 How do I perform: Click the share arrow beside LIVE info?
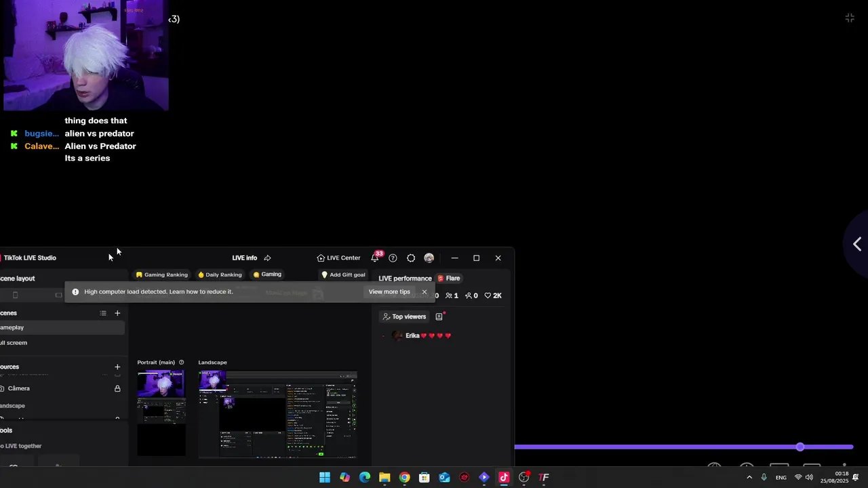click(267, 258)
